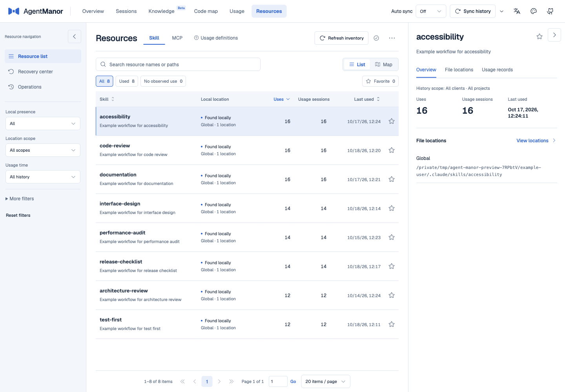Star the accessibility detail panel title
This screenshot has height=392, width=565.
click(539, 36)
